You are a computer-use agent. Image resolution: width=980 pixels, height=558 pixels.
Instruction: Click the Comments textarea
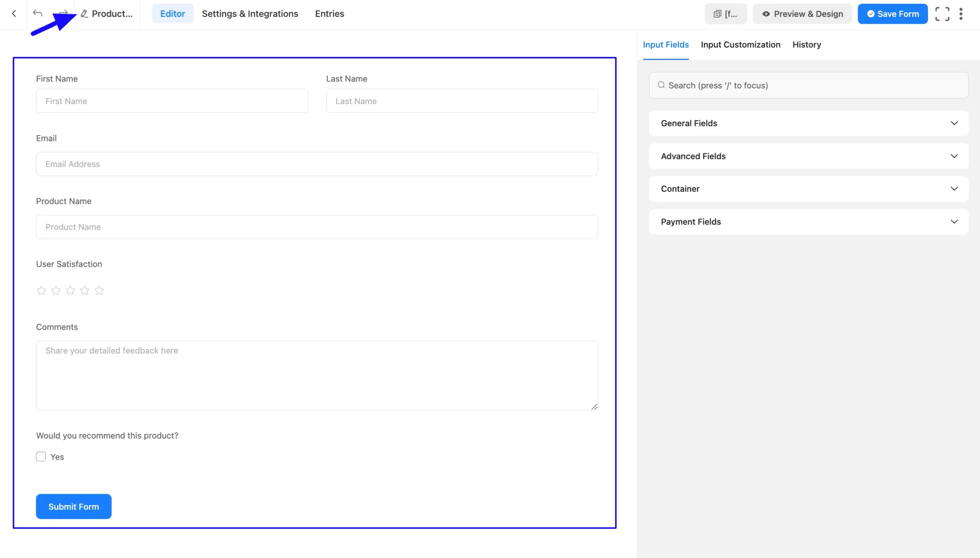click(x=317, y=375)
